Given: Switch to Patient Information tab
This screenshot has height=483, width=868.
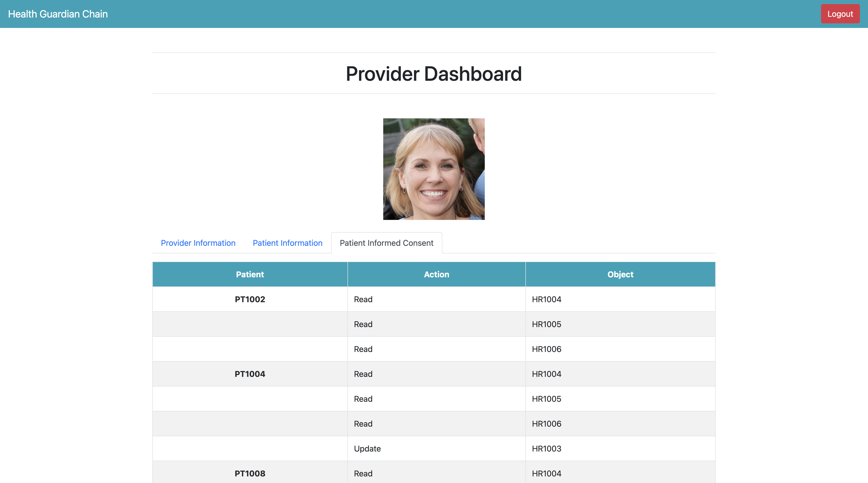Looking at the screenshot, I should pyautogui.click(x=287, y=243).
